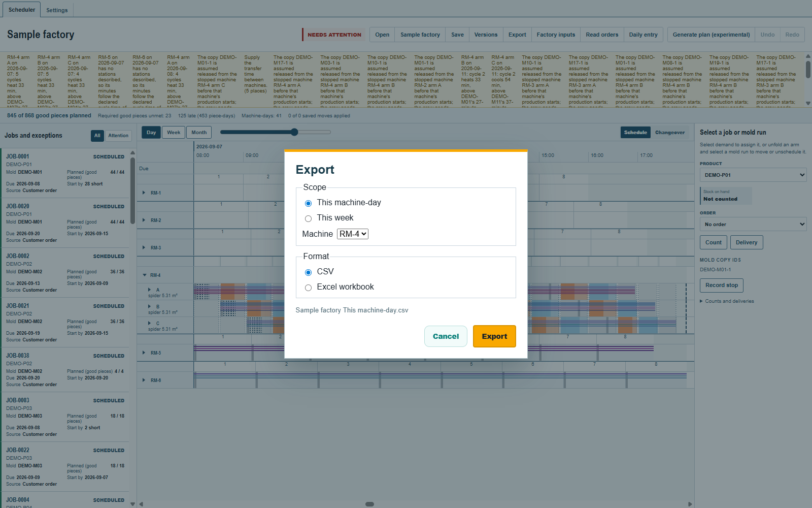The width and height of the screenshot is (812, 508).
Task: Open the Machine RM-4 dropdown
Action: pos(353,234)
